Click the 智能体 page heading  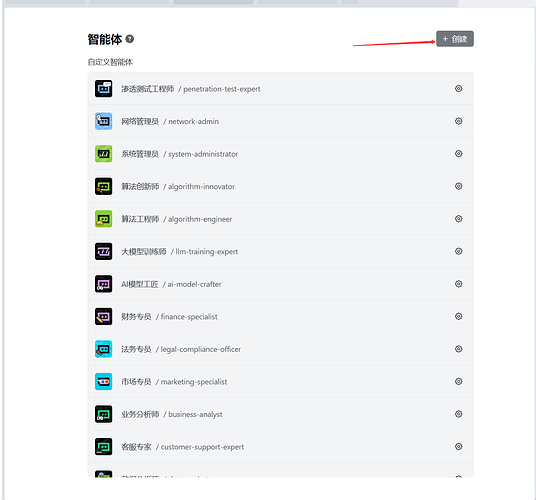(105, 39)
